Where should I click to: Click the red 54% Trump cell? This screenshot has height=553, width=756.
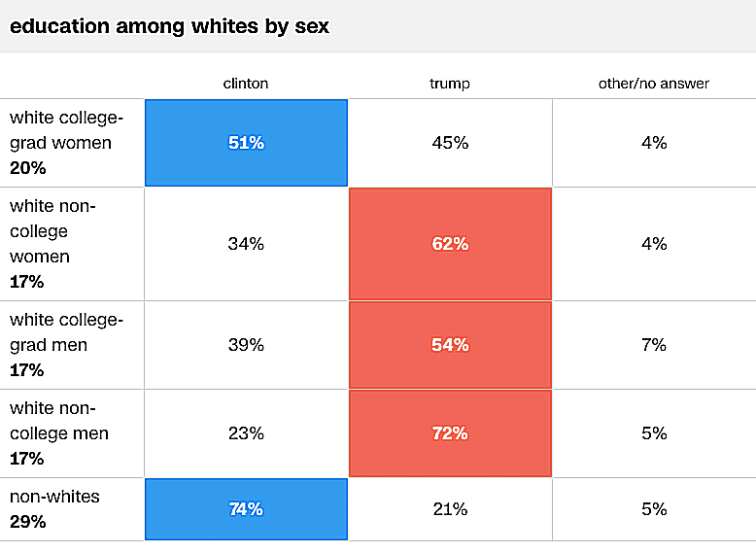450,345
